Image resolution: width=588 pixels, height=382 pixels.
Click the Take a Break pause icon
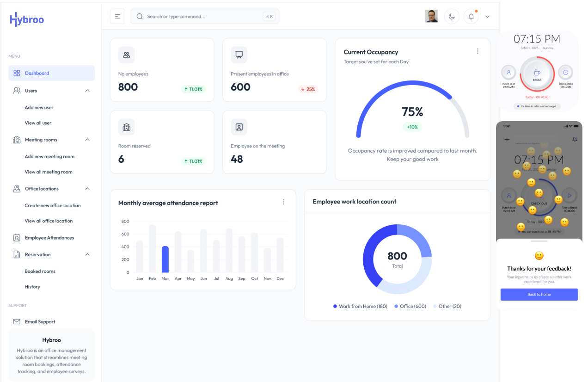click(x=565, y=72)
